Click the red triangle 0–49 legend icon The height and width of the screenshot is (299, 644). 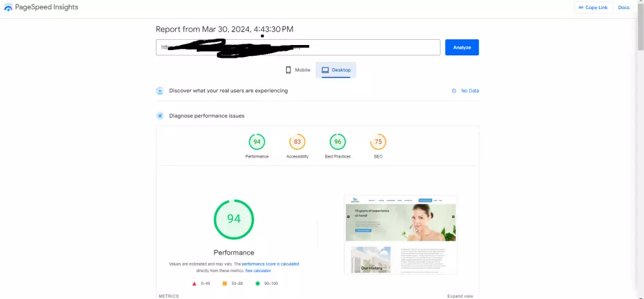click(194, 284)
